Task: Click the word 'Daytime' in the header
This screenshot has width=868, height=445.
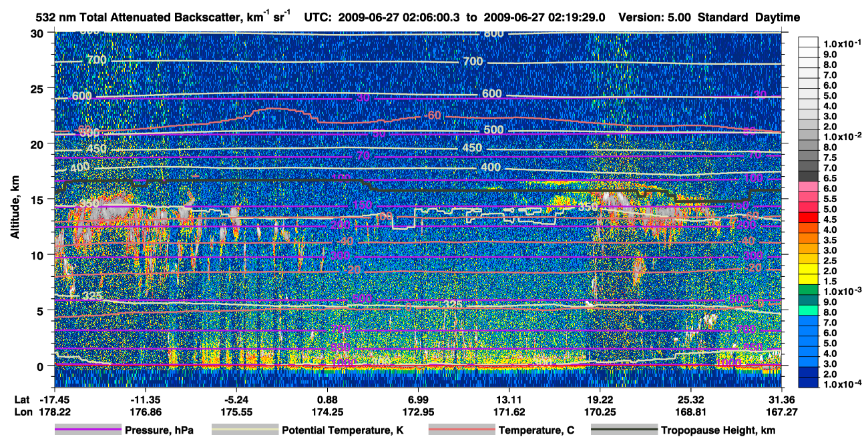Action: click(777, 17)
